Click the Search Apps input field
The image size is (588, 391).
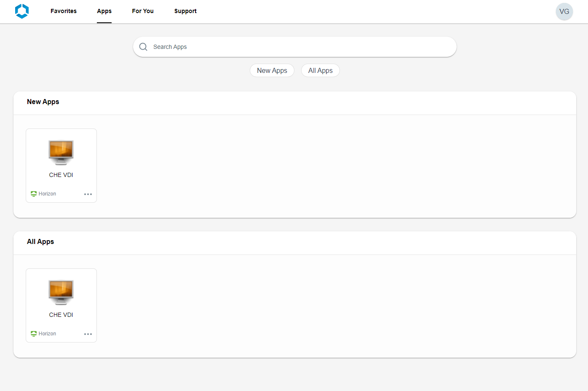pos(295,47)
